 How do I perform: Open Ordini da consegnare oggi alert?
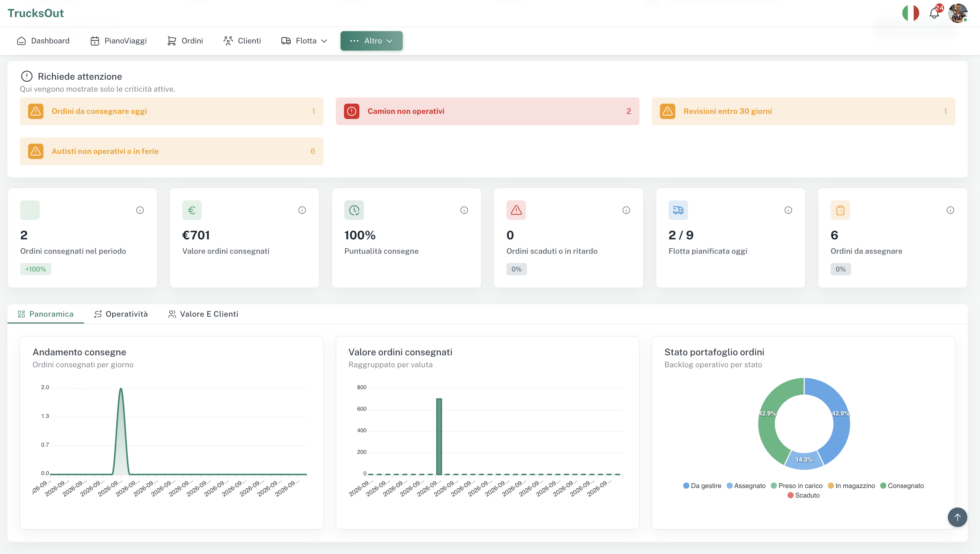click(x=171, y=111)
